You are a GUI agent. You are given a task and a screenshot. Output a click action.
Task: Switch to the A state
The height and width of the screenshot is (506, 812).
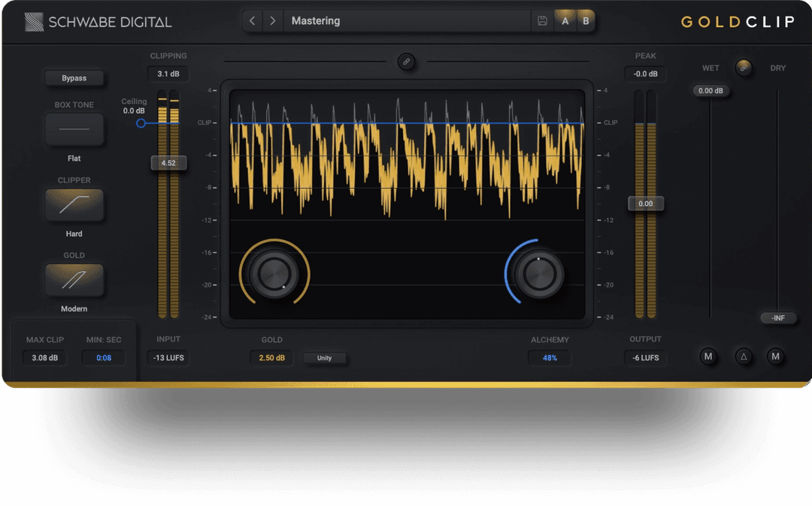(565, 21)
